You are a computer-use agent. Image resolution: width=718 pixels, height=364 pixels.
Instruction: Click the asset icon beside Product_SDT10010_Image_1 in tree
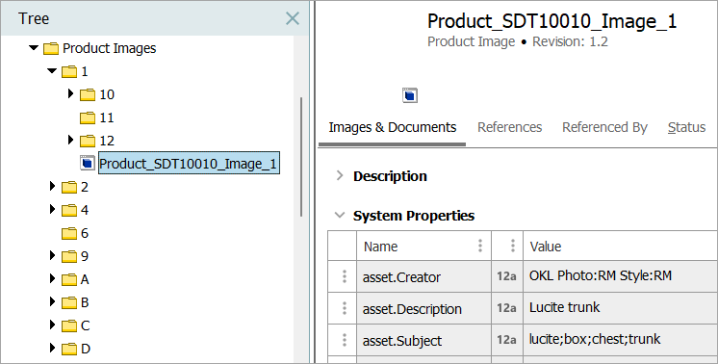88,163
